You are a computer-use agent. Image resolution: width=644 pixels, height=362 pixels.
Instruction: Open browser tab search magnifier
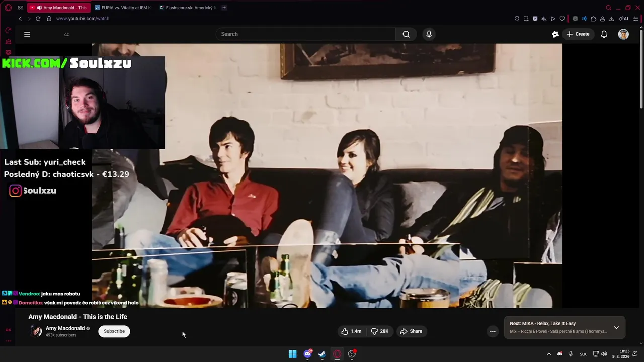(608, 8)
